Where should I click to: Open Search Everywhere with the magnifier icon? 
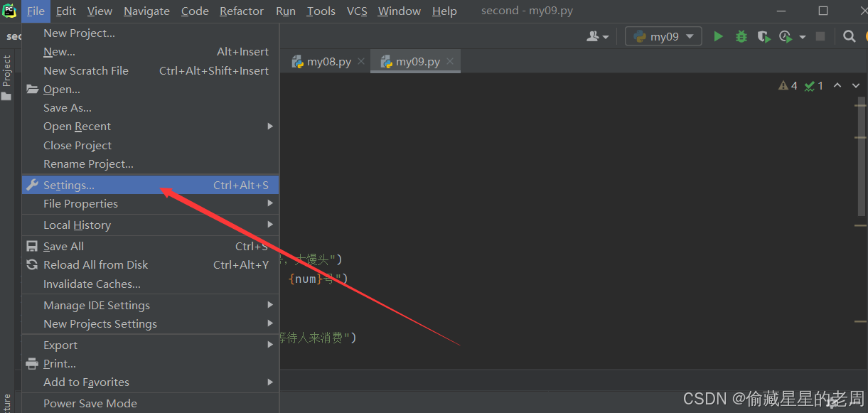click(x=849, y=36)
